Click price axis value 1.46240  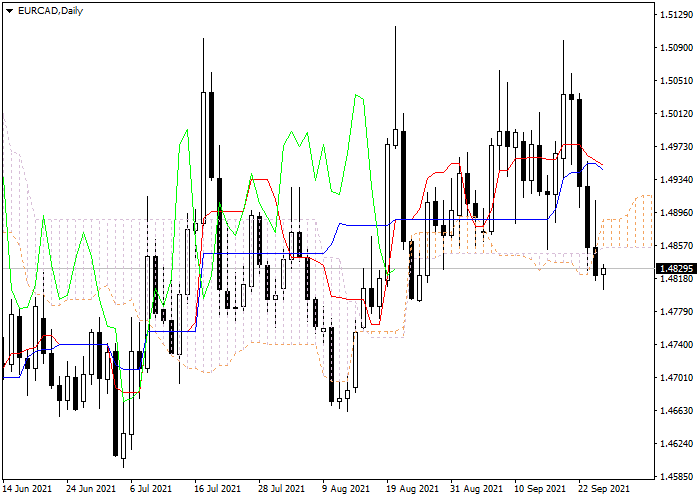point(676,444)
